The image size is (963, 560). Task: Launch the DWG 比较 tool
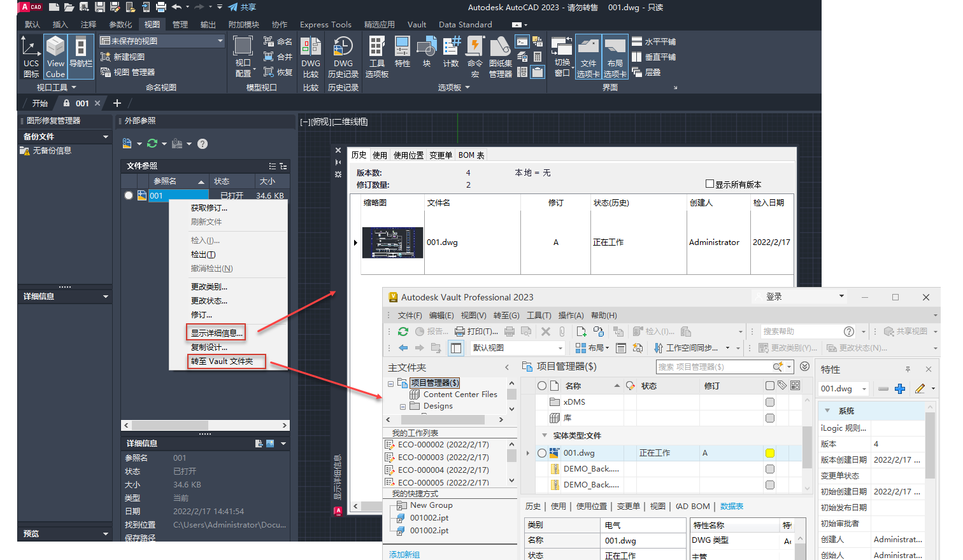[x=311, y=57]
